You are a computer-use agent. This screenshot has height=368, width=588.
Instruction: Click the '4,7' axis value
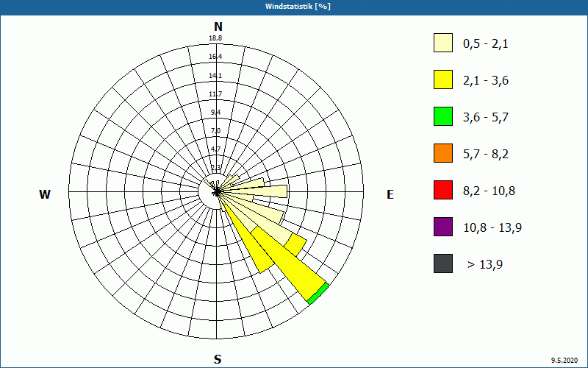[x=215, y=149]
